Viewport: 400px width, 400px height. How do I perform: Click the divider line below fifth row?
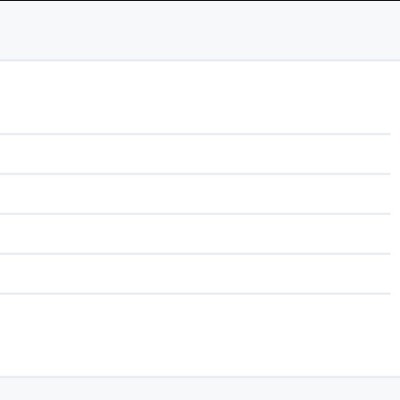coord(195,294)
